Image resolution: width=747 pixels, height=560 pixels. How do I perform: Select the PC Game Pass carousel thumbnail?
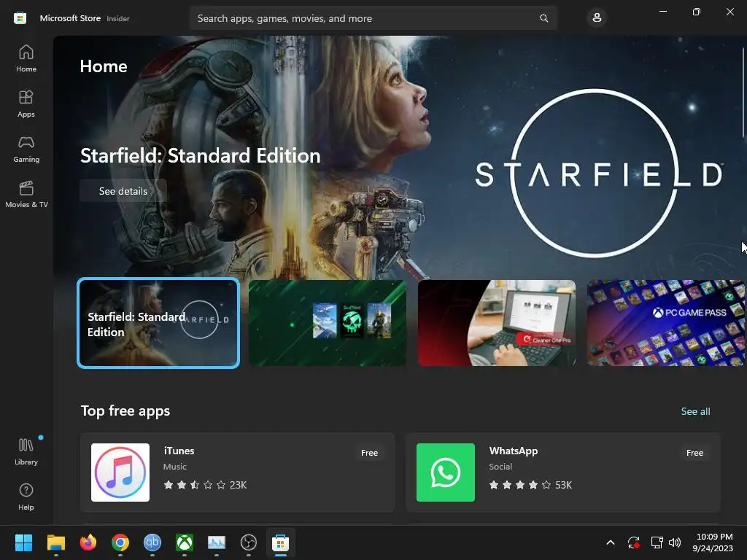[x=666, y=323]
